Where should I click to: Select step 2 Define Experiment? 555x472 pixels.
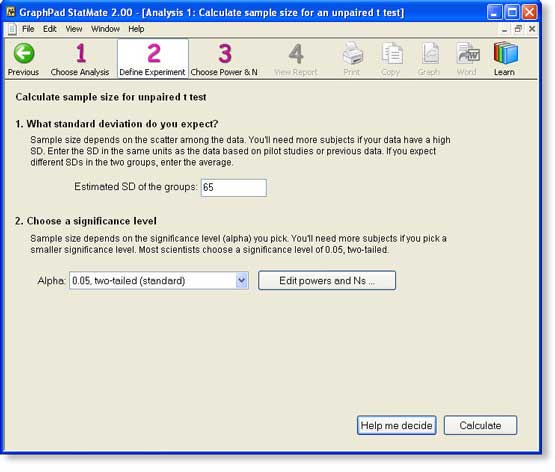point(153,59)
